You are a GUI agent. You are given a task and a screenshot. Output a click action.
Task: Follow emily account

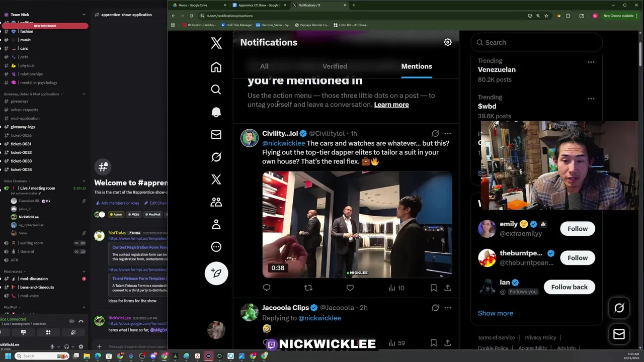[x=578, y=229]
